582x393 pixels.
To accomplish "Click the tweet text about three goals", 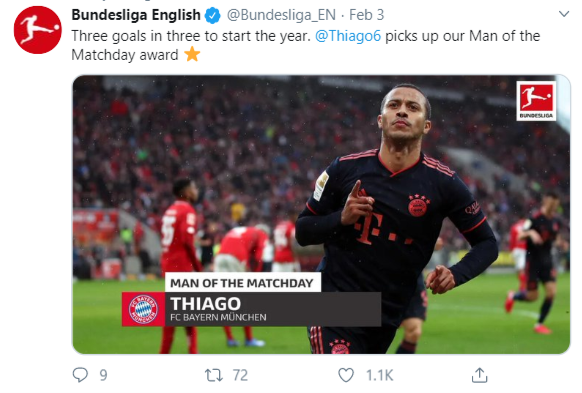I will pyautogui.click(x=305, y=45).
